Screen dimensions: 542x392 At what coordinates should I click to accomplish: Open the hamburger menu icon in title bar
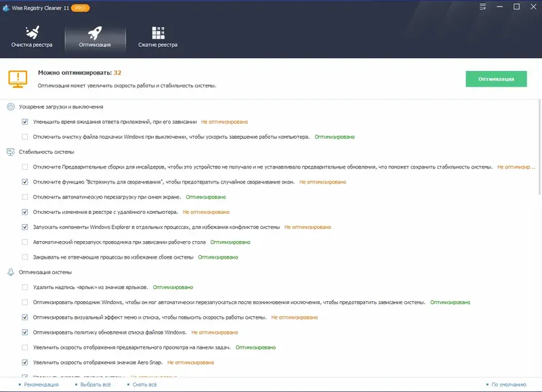[x=482, y=6]
